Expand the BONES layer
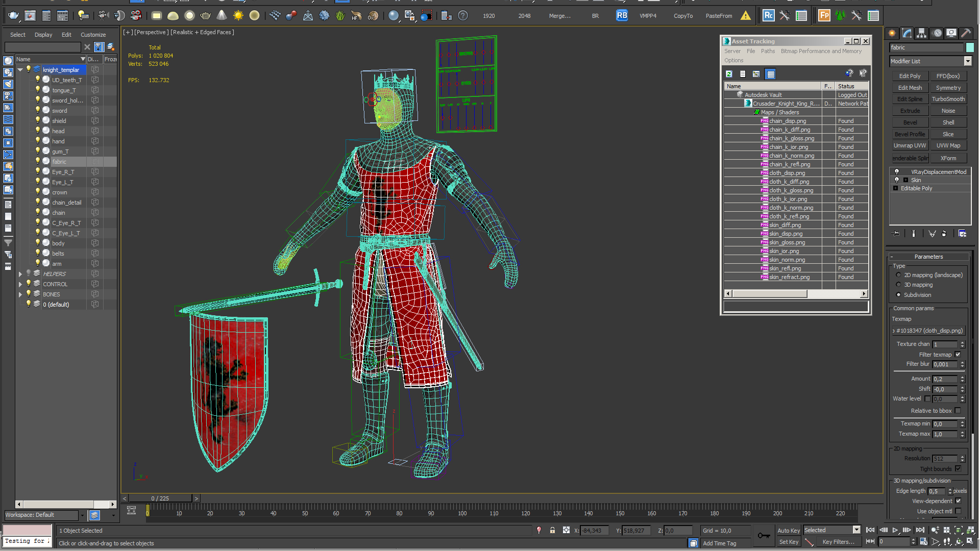 click(x=20, y=294)
